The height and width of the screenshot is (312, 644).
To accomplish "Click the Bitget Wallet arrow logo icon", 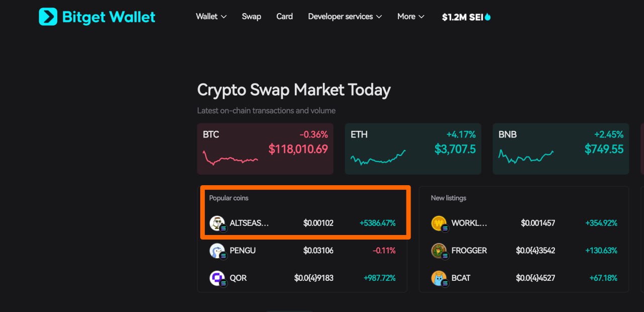I will [48, 17].
